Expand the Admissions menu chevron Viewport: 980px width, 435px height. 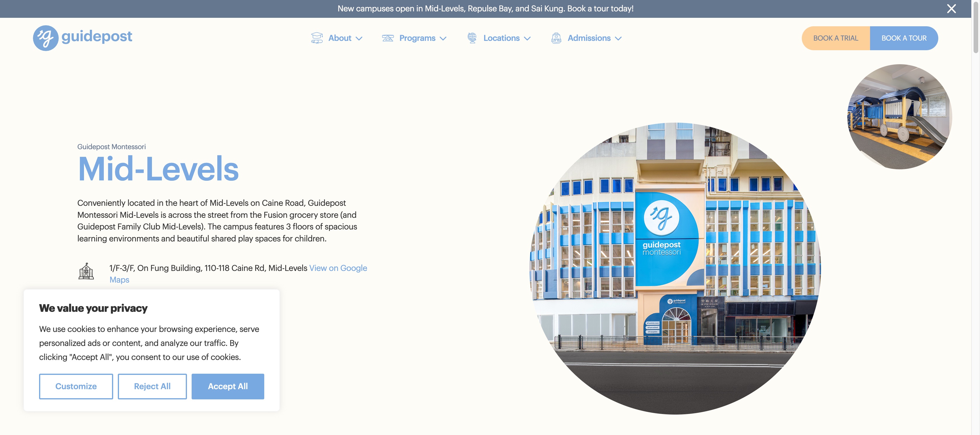(618, 39)
